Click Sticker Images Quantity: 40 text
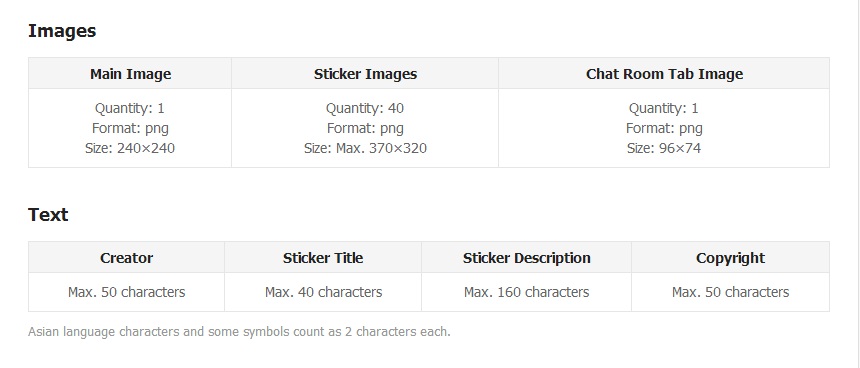 pos(365,109)
